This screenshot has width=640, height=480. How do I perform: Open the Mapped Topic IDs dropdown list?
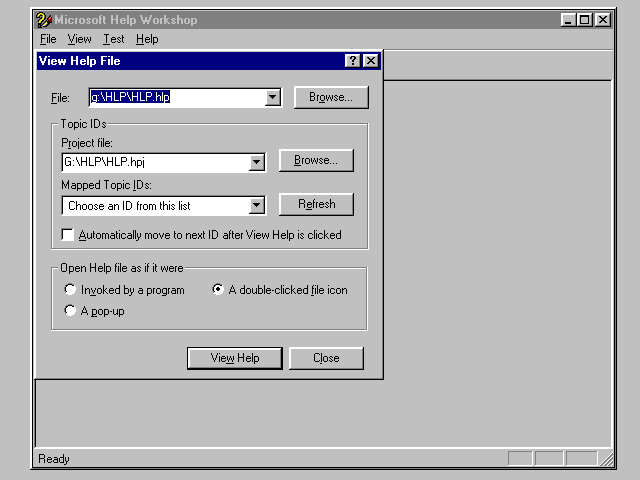coord(257,206)
